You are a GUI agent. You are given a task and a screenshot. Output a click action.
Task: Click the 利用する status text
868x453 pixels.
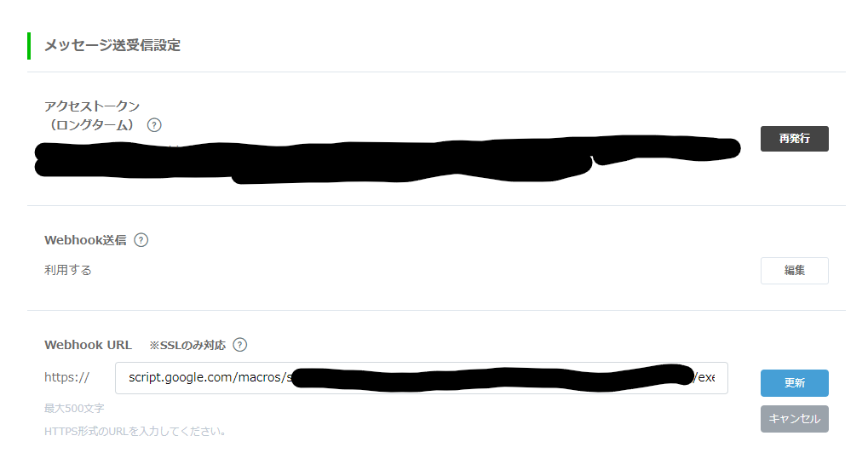(x=68, y=270)
